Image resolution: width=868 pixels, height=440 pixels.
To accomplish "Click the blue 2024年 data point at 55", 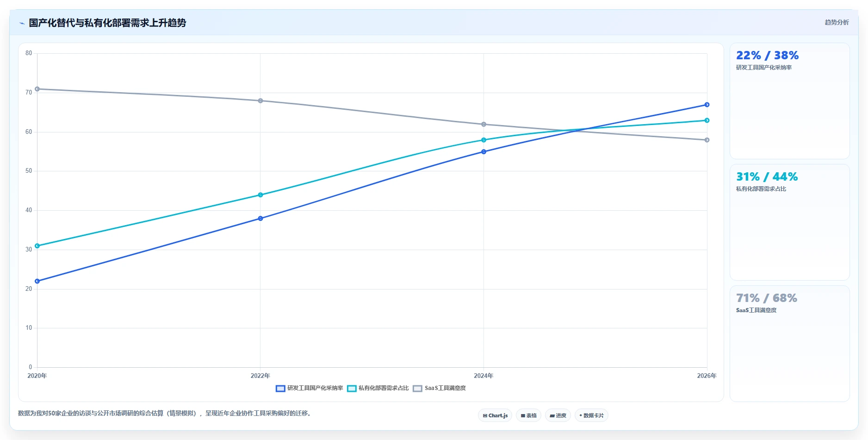I will tap(484, 152).
